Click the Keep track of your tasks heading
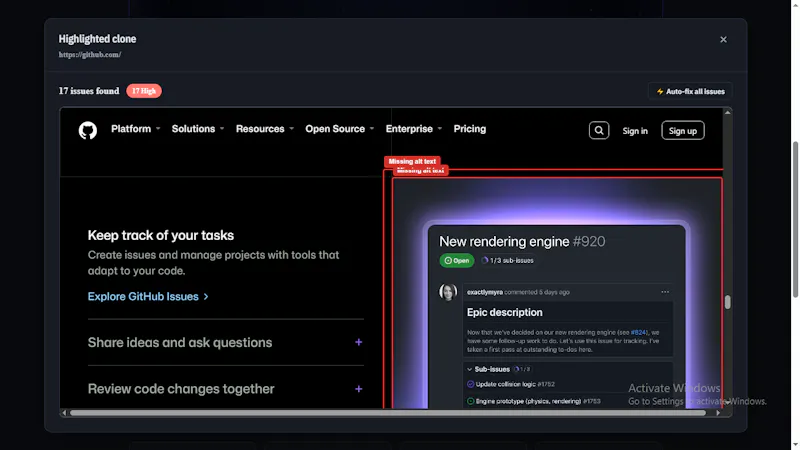The image size is (800, 450). (x=161, y=235)
